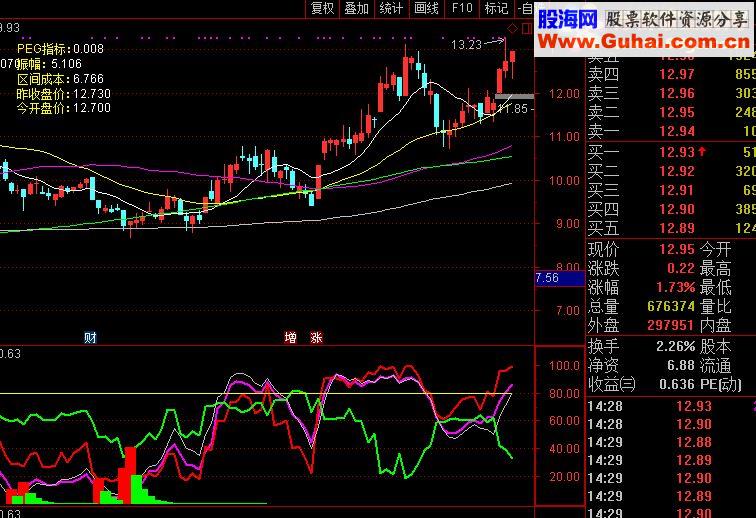This screenshot has height=518, width=756.
Task: Click the 80.00 indicator axis label
Action: click(564, 394)
